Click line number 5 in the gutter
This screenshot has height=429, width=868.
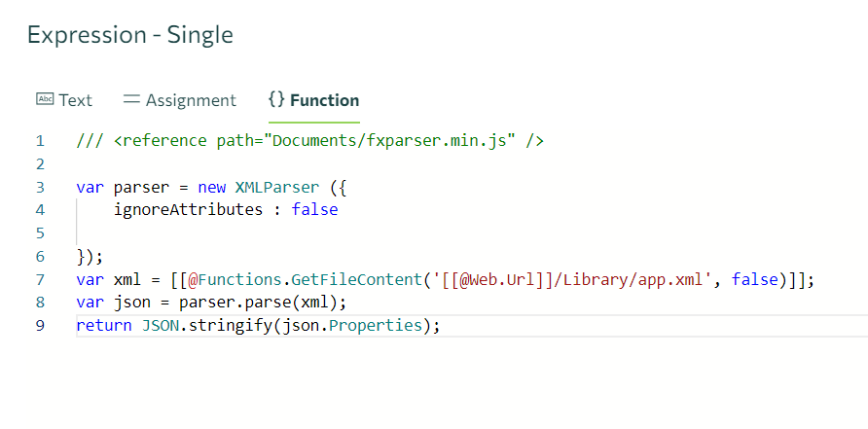[x=40, y=233]
